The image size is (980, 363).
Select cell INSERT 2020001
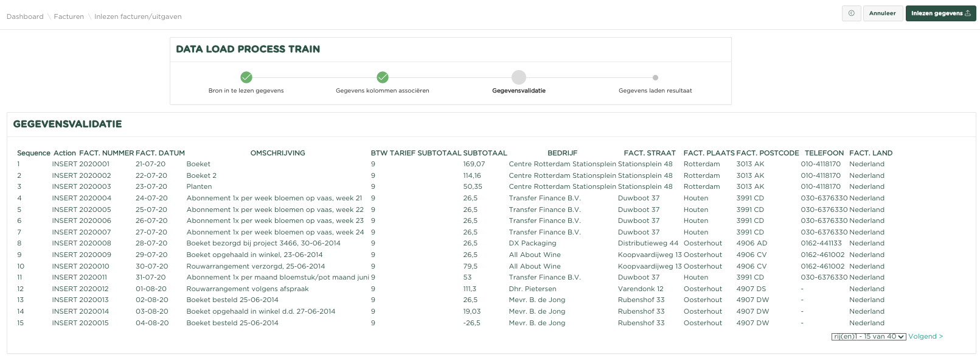(81, 164)
